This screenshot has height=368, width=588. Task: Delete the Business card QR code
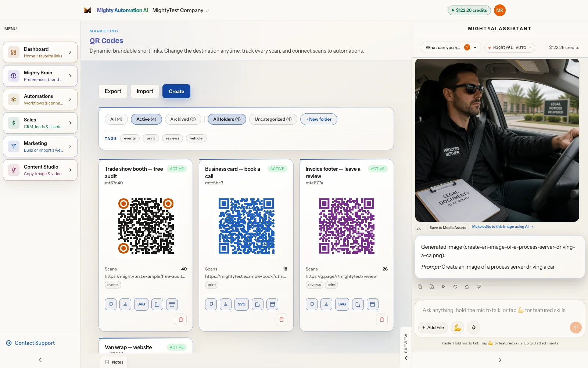click(x=282, y=319)
